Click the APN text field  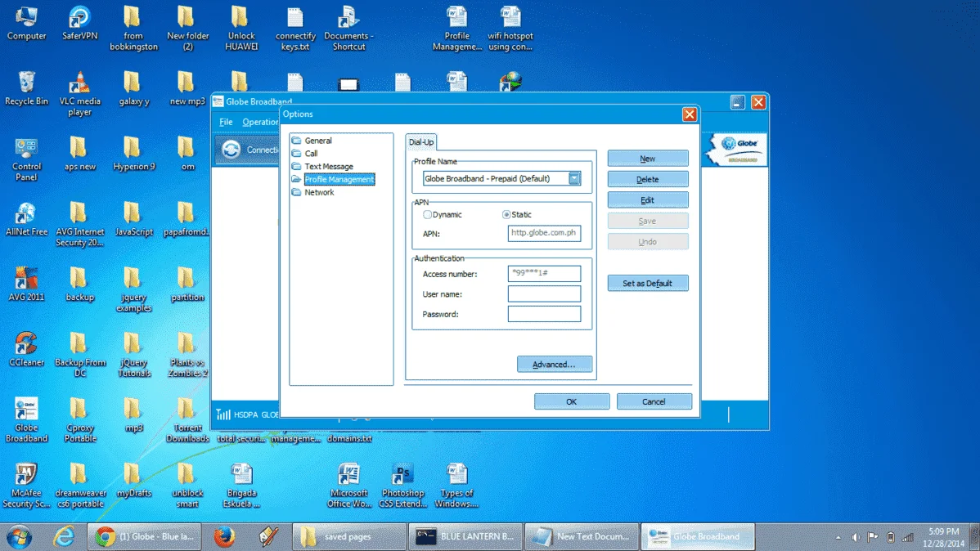544,233
